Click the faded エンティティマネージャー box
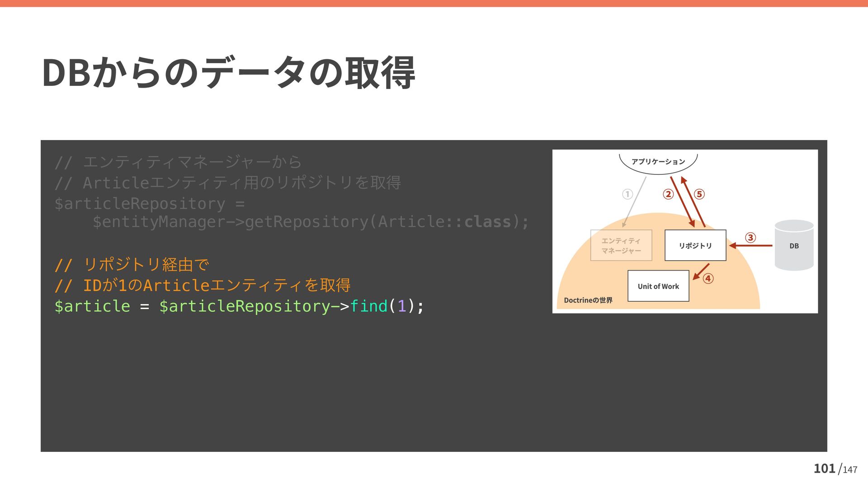The image size is (868, 488). pyautogui.click(x=621, y=245)
